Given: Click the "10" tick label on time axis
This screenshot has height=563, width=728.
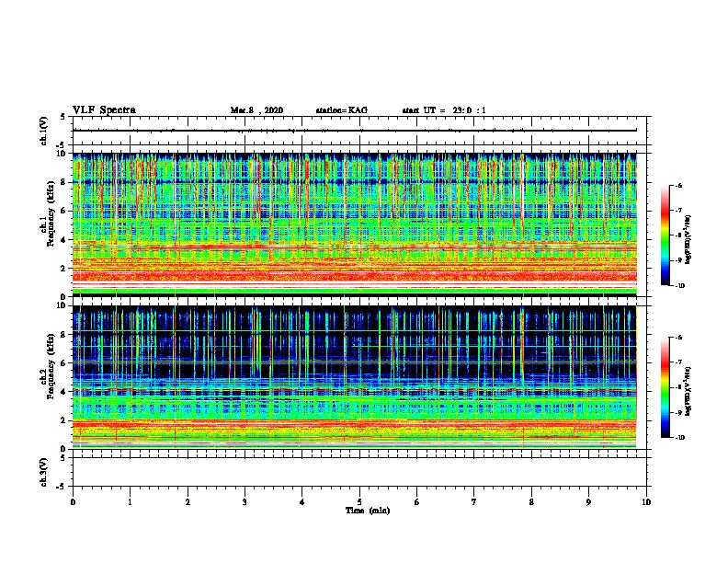Looking at the screenshot, I should (646, 502).
